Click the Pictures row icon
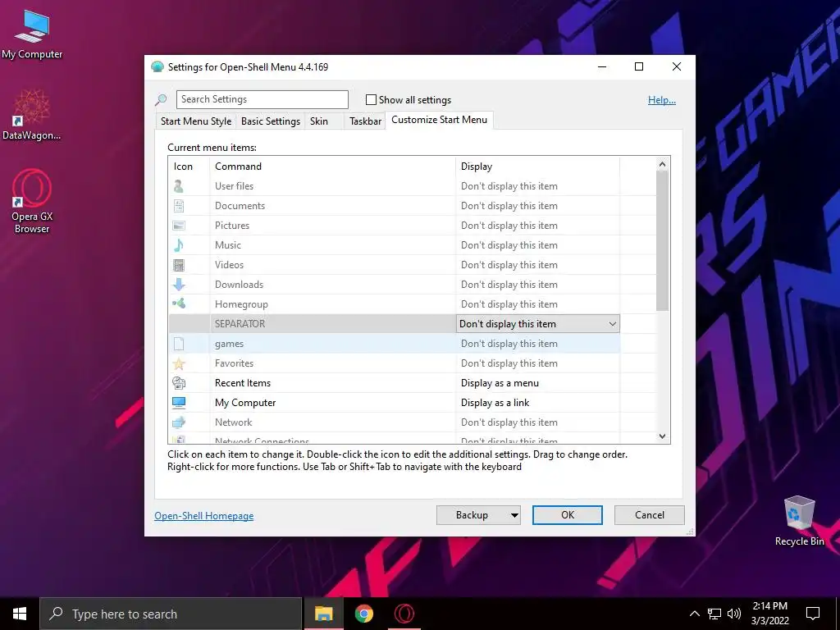This screenshot has width=840, height=630. point(179,226)
